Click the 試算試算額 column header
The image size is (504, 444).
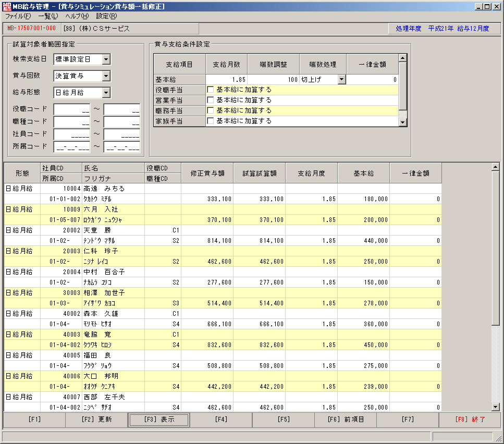click(x=260, y=173)
